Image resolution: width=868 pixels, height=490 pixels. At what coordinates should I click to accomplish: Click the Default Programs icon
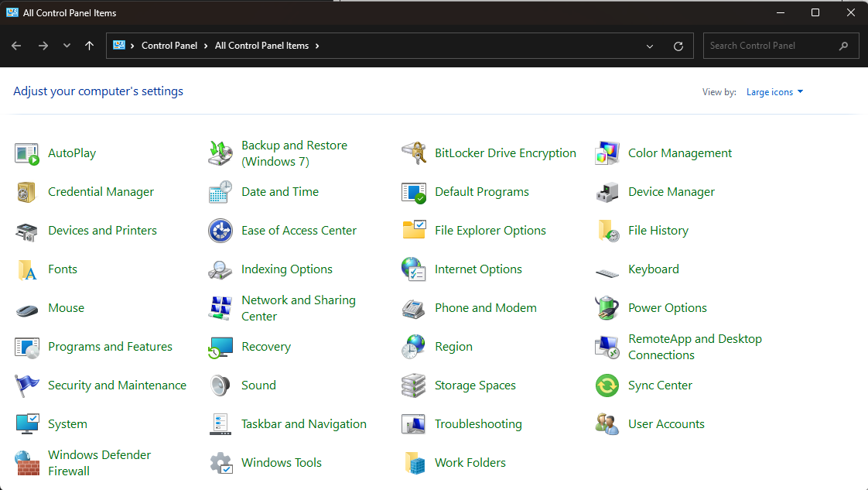tap(414, 192)
